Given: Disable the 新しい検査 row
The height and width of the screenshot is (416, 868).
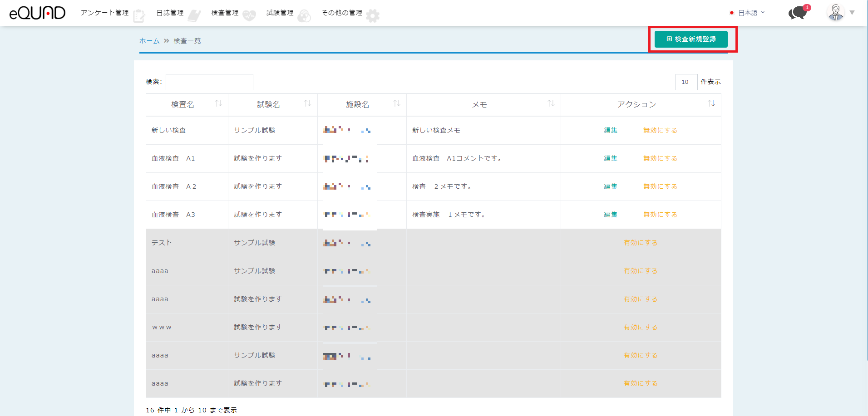Looking at the screenshot, I should pos(660,130).
